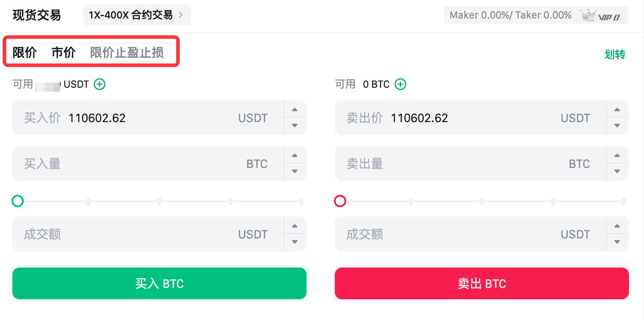Decrease sell total USDT with down arrow

click(x=617, y=242)
